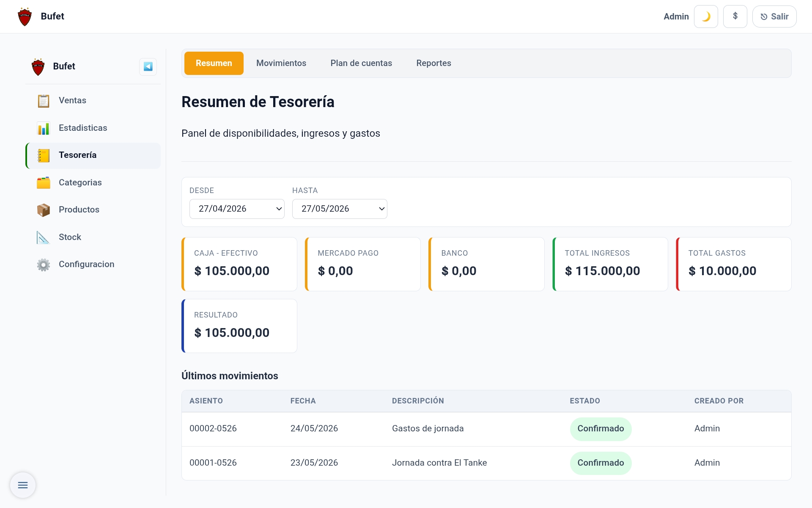Open the Plan de cuentas tab
The height and width of the screenshot is (508, 812).
pos(361,63)
